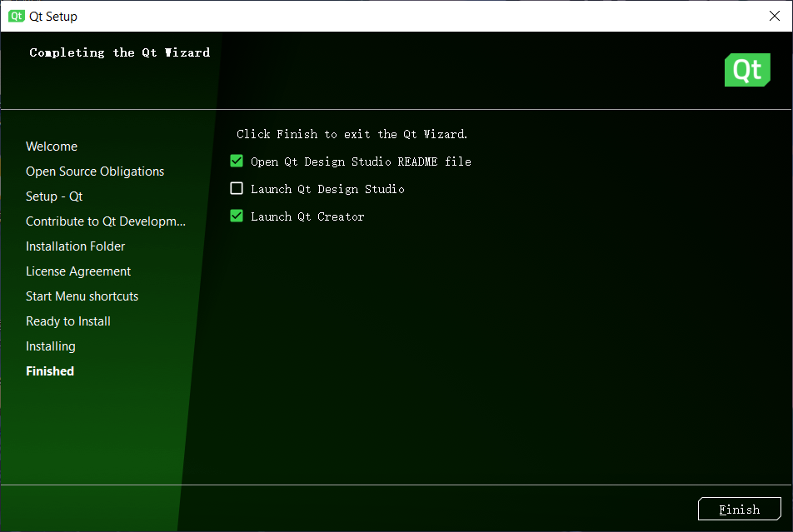This screenshot has height=532, width=793.
Task: Click the Qt logo in header
Action: pyautogui.click(x=747, y=70)
